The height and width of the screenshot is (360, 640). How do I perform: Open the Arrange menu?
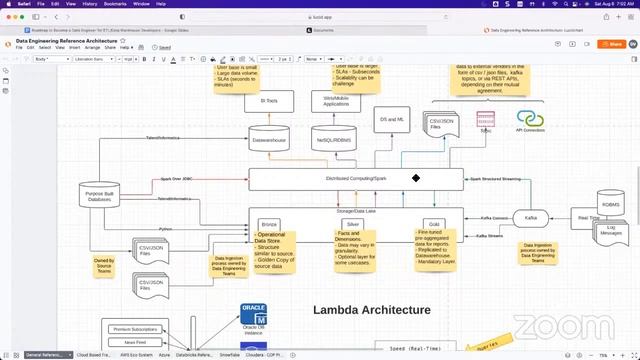[92, 48]
